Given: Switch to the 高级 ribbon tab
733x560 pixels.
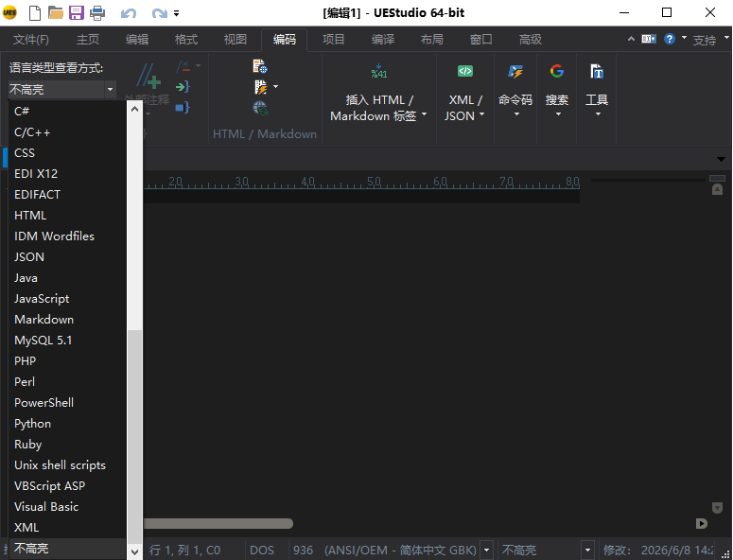Looking at the screenshot, I should tap(530, 40).
